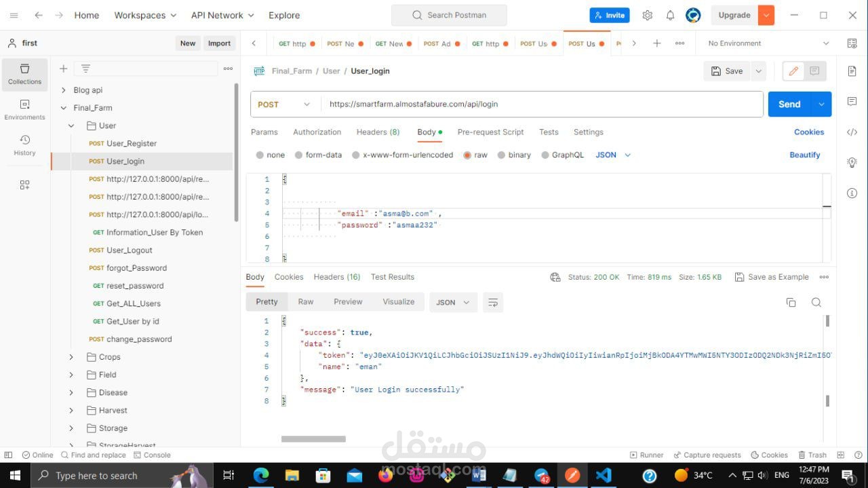The height and width of the screenshot is (488, 868).
Task: Open Documentation icon in right sidebar
Action: (852, 71)
